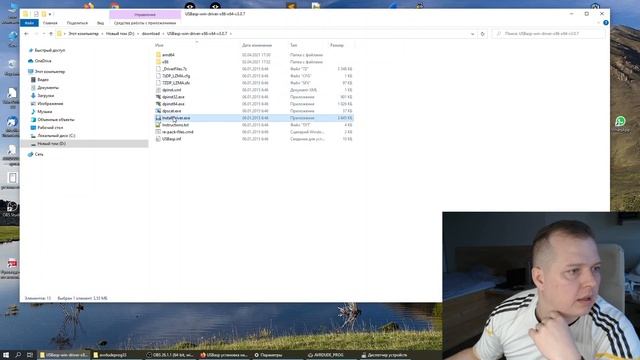640x360 pixels.
Task: Open Рабочий стол in navigation pane
Action: point(50,127)
